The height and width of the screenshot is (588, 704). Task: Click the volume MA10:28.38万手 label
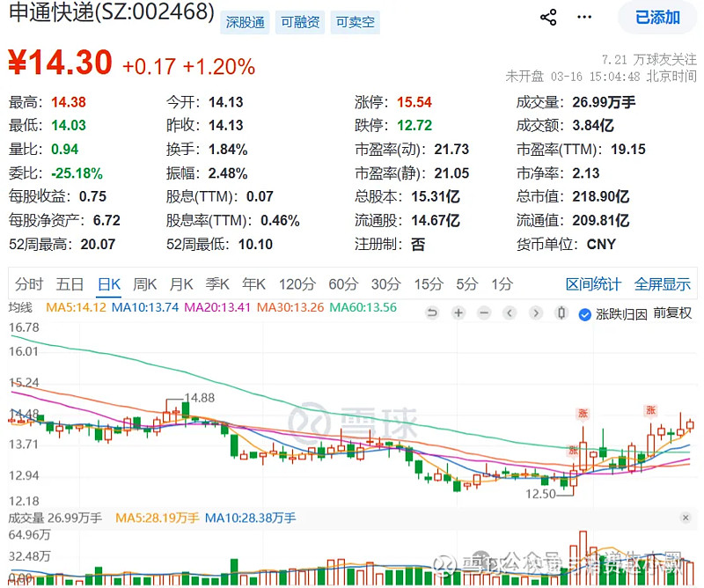251,518
